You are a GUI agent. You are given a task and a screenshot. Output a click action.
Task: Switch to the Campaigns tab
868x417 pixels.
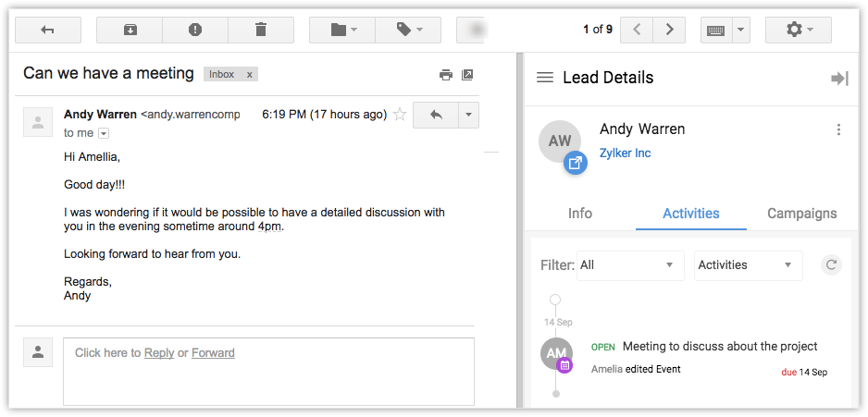pos(801,214)
